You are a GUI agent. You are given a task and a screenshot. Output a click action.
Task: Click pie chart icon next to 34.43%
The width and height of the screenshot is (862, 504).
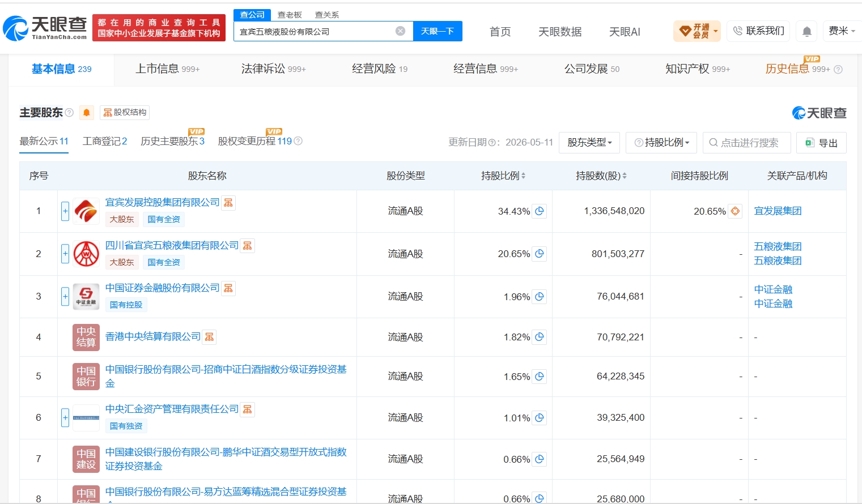click(x=540, y=211)
